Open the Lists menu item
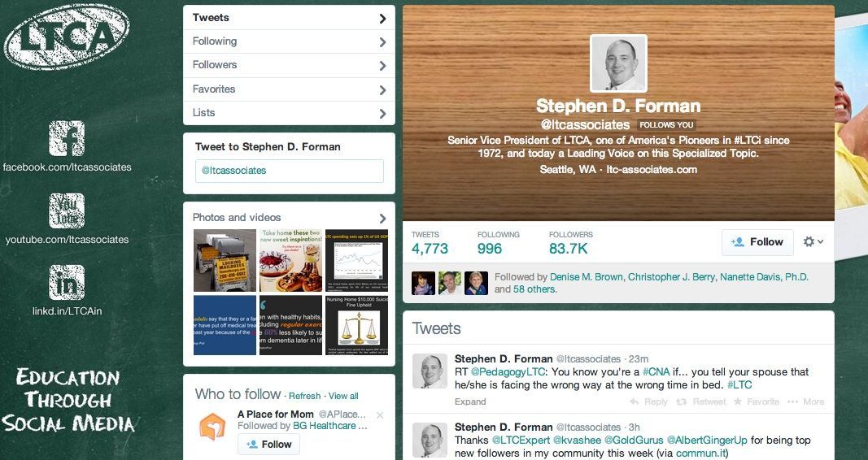Screen dimensions: 868x460 [x=289, y=113]
